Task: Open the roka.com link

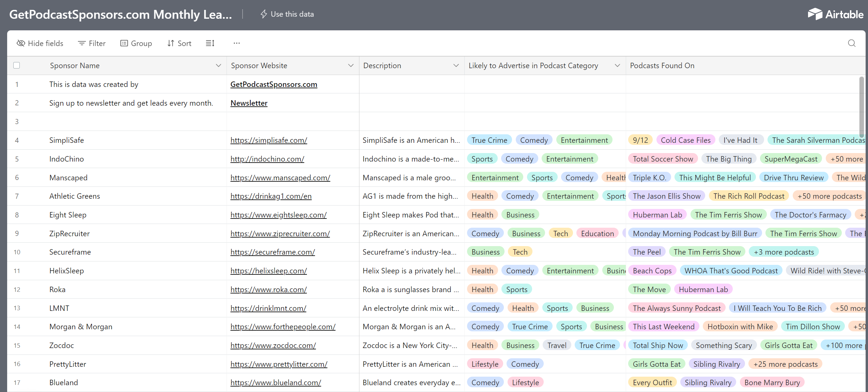Action: pos(268,289)
